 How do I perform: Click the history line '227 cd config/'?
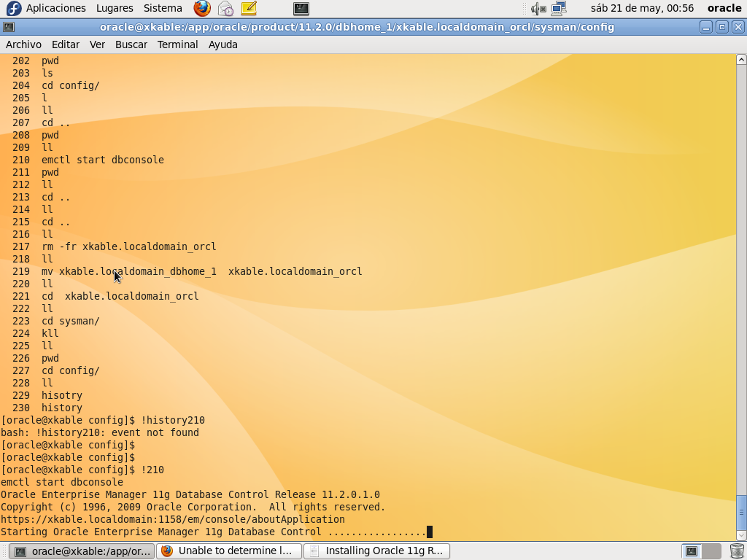coord(55,370)
